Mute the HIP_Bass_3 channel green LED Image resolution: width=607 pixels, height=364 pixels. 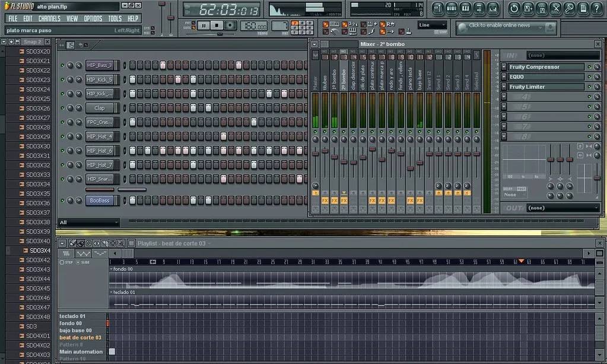coord(62,65)
